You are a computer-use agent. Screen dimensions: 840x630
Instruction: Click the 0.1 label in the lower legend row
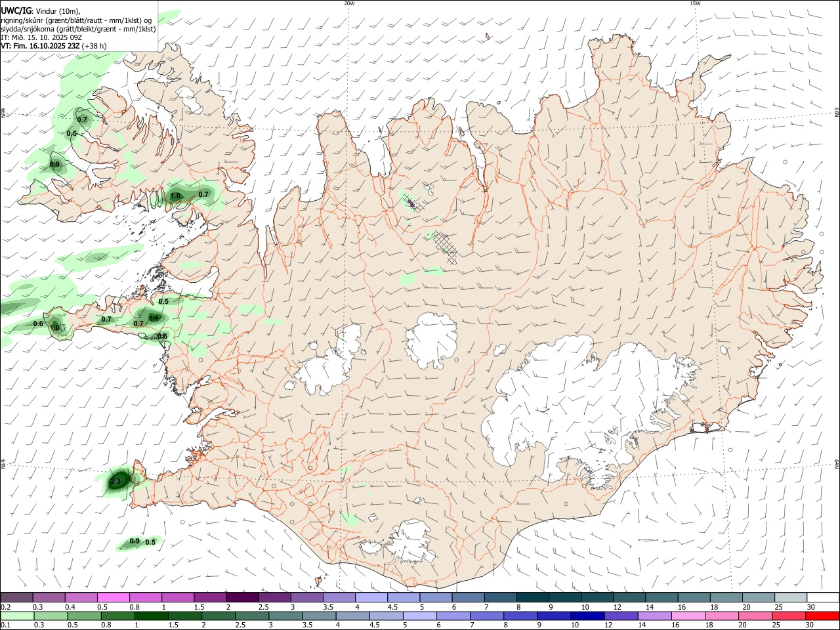click(6, 626)
